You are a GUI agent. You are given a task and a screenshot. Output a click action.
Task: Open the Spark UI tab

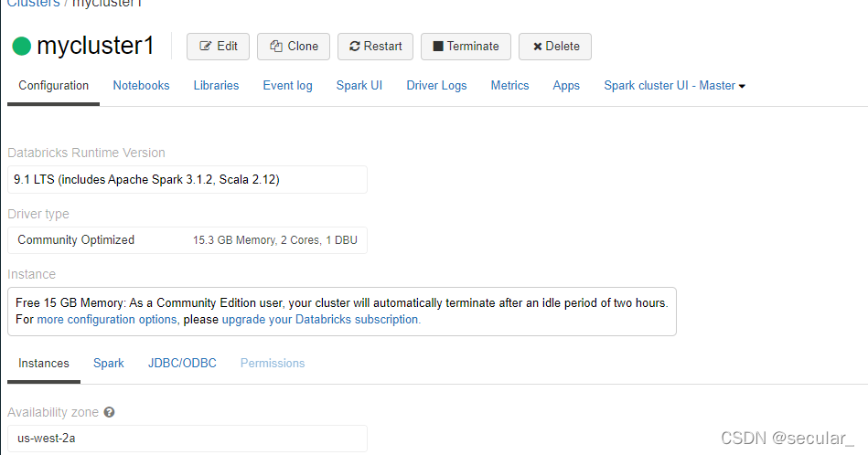[x=359, y=86]
